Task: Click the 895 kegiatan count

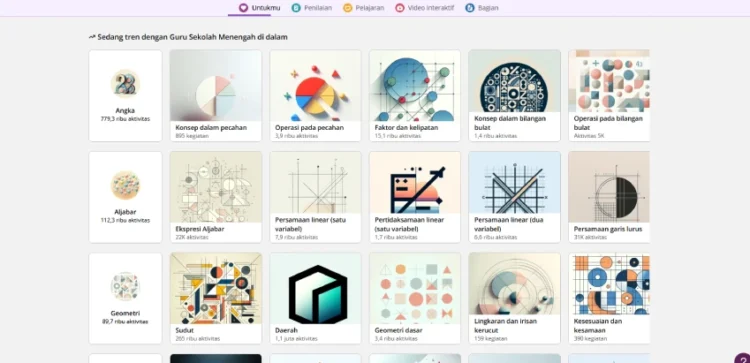Action: tap(192, 136)
